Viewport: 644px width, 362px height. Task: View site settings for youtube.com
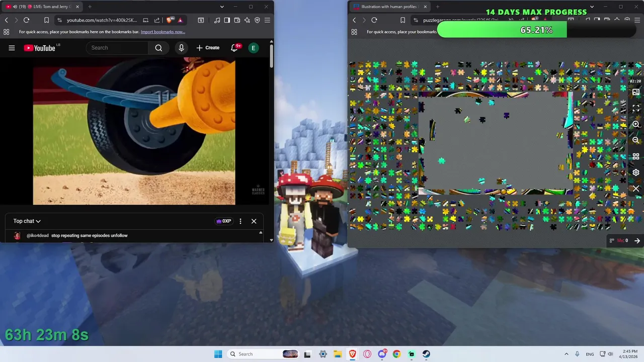click(59, 20)
